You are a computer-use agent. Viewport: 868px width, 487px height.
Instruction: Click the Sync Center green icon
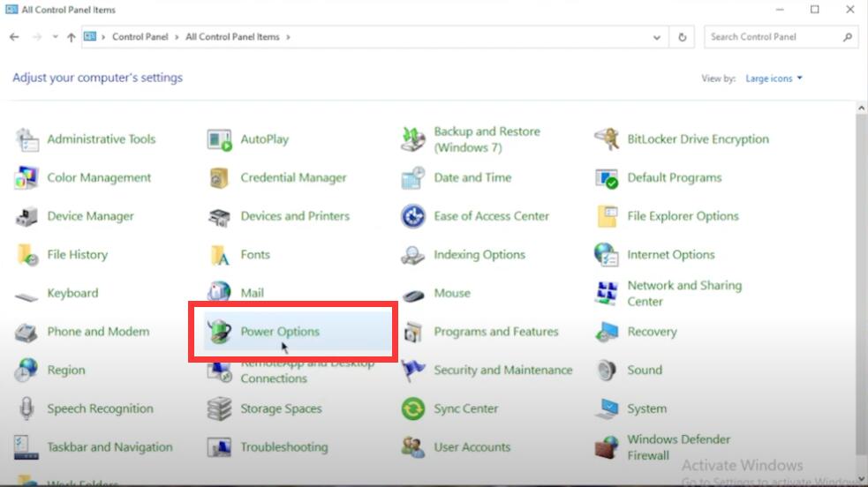pos(412,409)
